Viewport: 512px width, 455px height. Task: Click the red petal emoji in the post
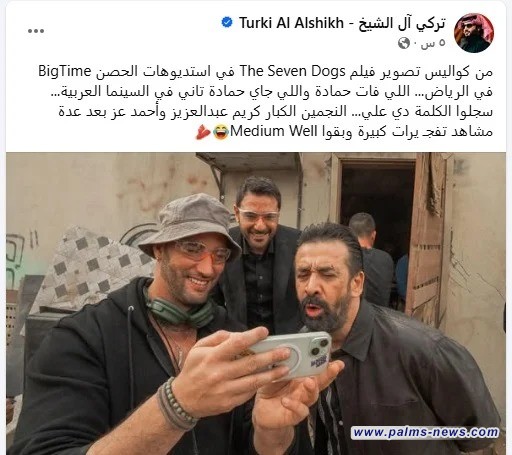tap(203, 132)
